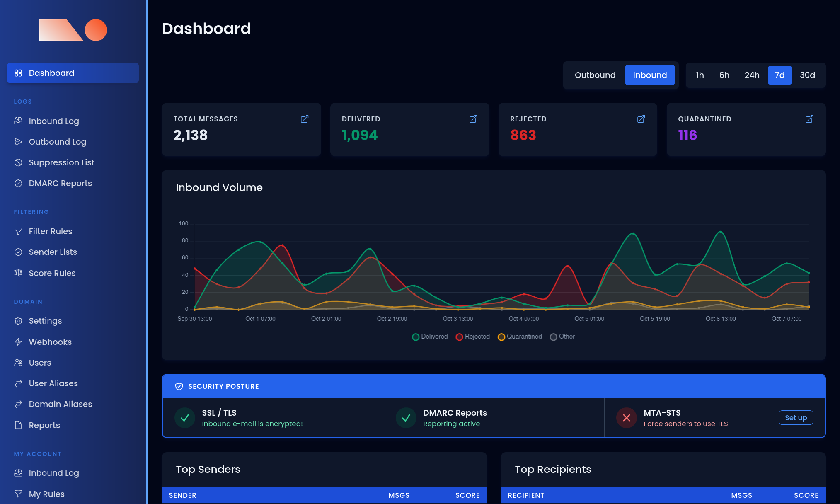
Task: Click the Reports document icon
Action: pos(18,425)
